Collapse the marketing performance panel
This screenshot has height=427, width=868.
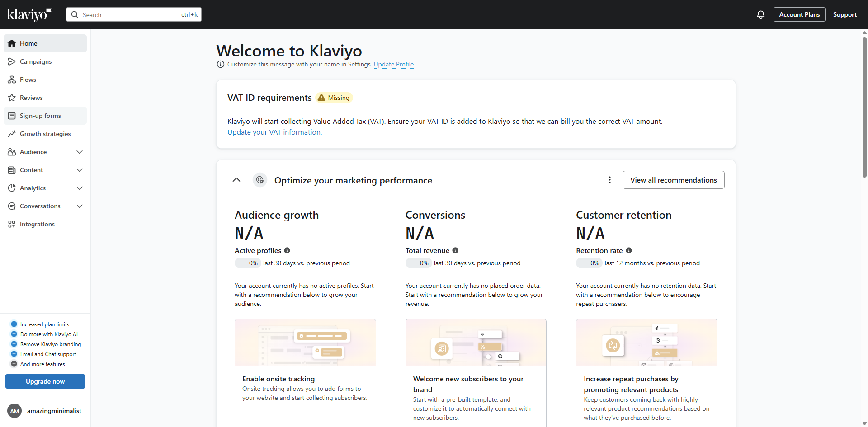click(236, 180)
